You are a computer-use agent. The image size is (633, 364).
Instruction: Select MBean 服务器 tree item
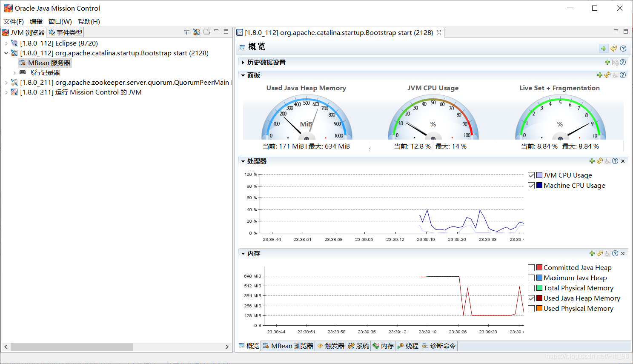(x=45, y=63)
